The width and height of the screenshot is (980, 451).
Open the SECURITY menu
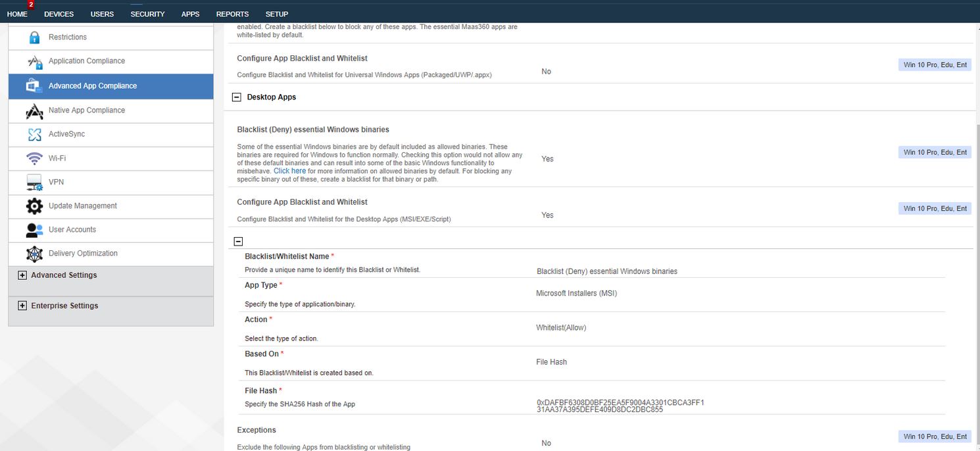(147, 14)
